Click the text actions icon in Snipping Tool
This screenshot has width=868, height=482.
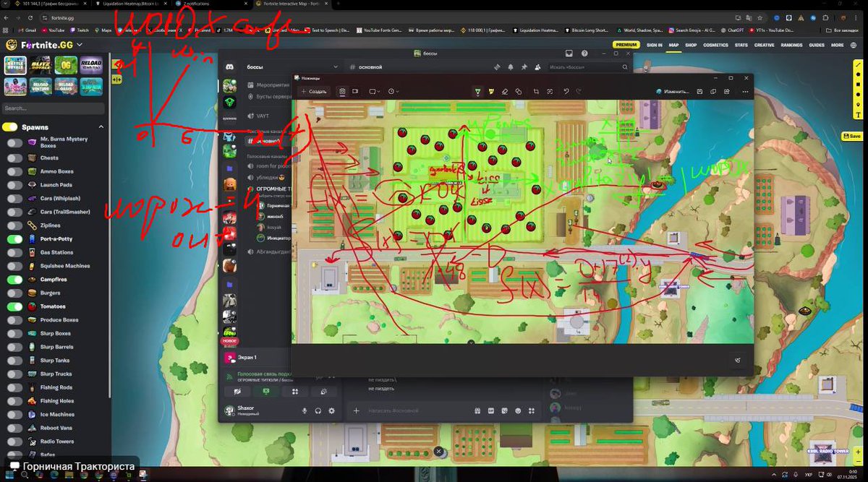point(550,92)
